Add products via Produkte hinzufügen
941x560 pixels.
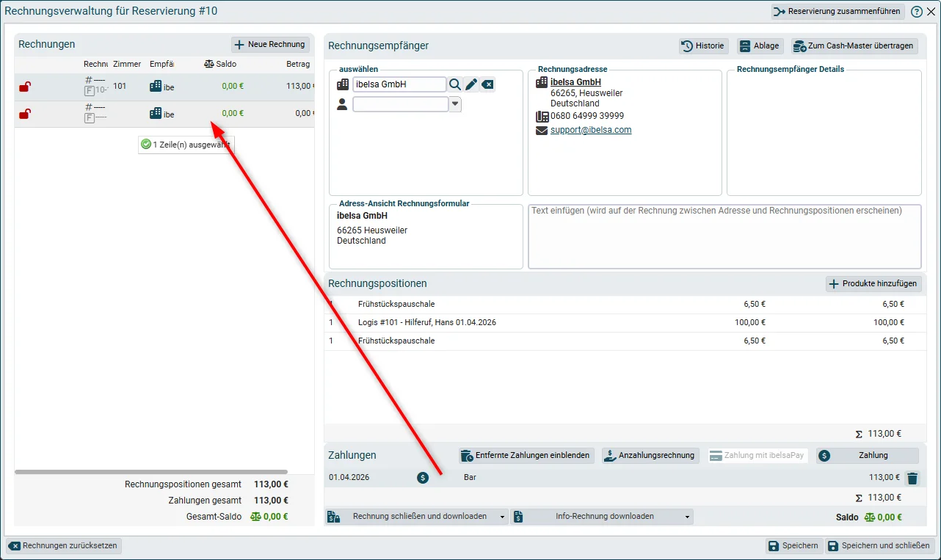click(873, 284)
